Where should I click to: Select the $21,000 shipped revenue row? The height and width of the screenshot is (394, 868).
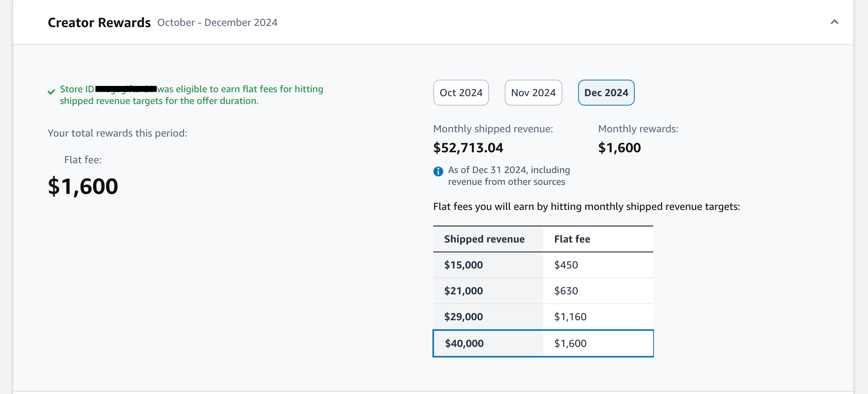[463, 291]
